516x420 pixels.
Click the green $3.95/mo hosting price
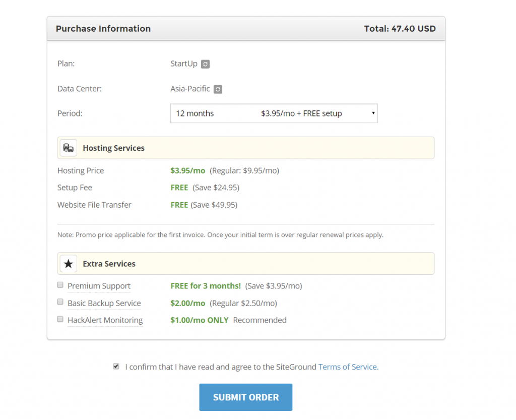pos(188,170)
